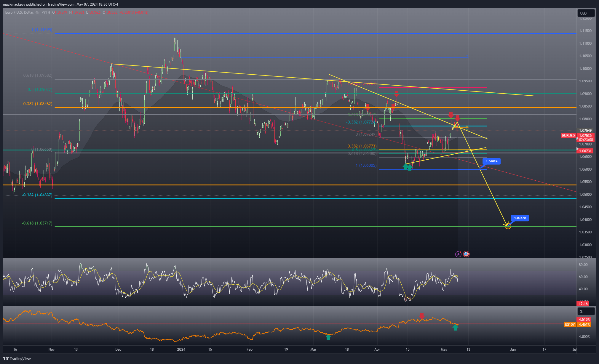Click the '0.5 (1.09022)' Fibonacci label
The height and width of the screenshot is (364, 599).
pos(40,89)
